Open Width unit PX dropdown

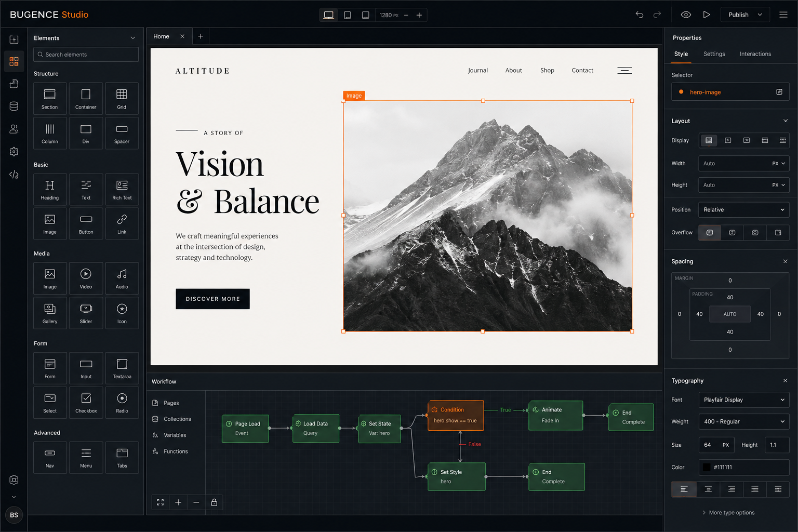778,163
